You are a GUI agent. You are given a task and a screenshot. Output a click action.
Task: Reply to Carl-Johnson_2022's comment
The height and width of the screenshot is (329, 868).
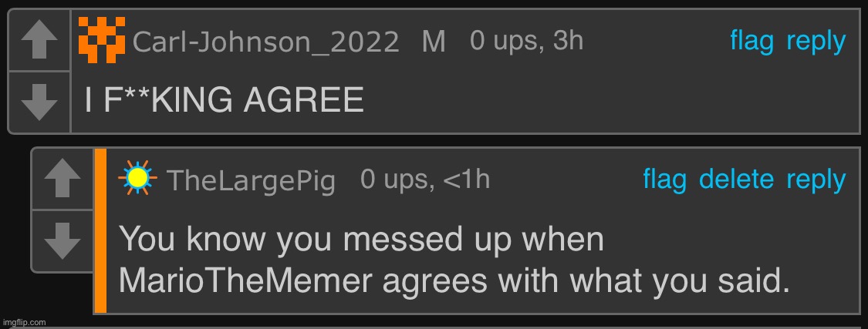click(x=816, y=41)
